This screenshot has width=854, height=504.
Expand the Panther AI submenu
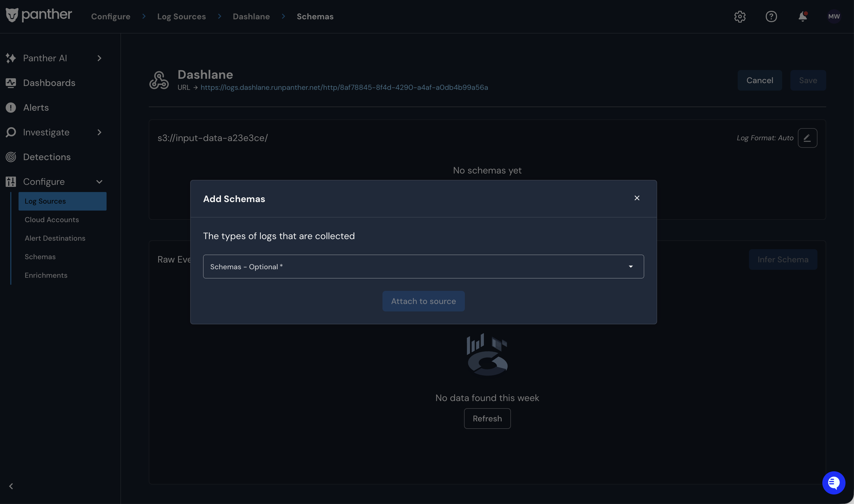coord(99,58)
